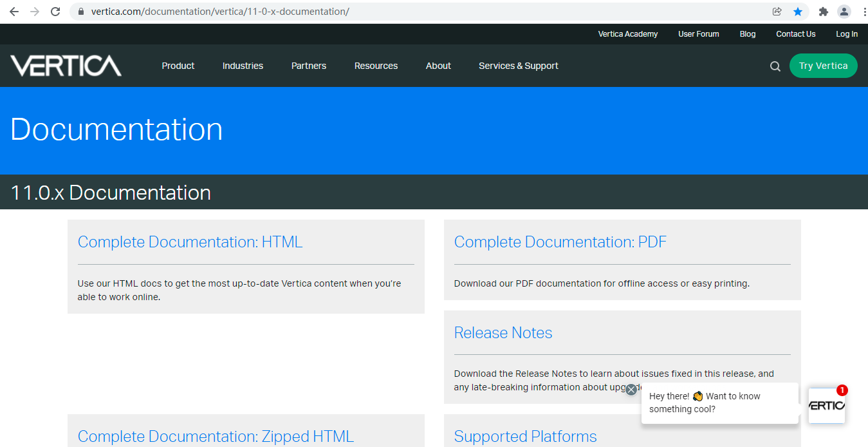Open the Services & Support menu
Image resolution: width=868 pixels, height=447 pixels.
pos(519,66)
